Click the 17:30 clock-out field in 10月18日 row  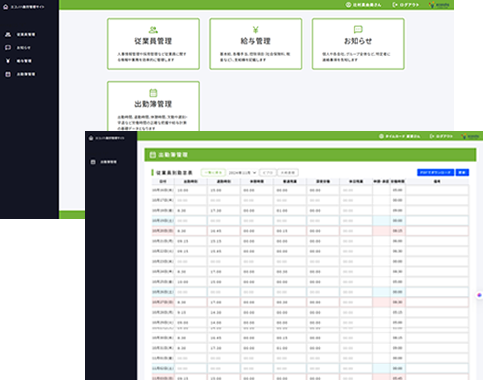pyautogui.click(x=224, y=211)
